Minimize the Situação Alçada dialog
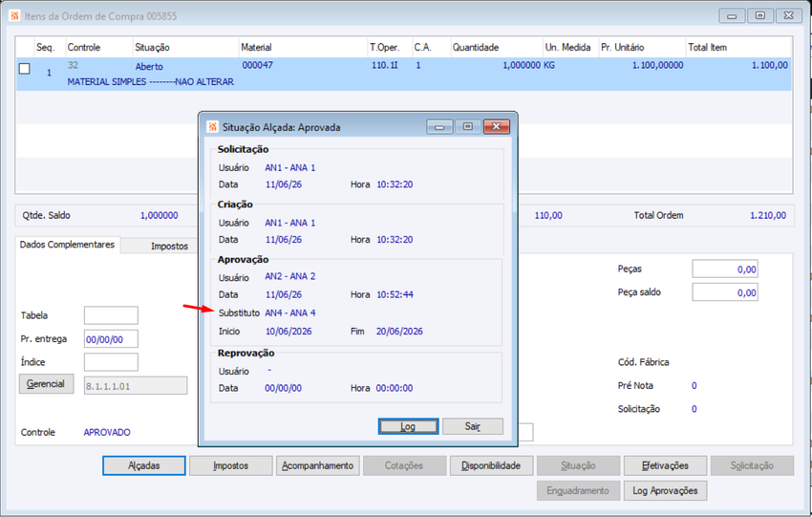The image size is (812, 517). tap(439, 127)
